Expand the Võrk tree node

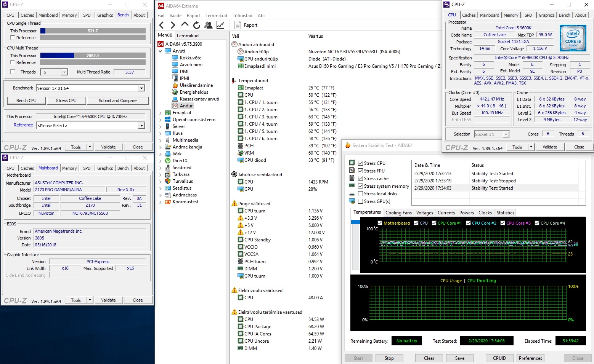pos(161,154)
